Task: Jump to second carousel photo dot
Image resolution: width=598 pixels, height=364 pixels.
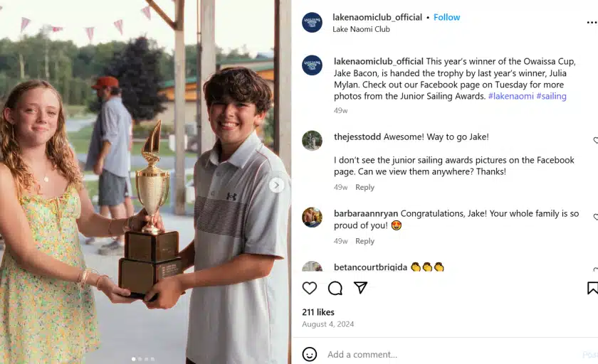Action: 140,359
